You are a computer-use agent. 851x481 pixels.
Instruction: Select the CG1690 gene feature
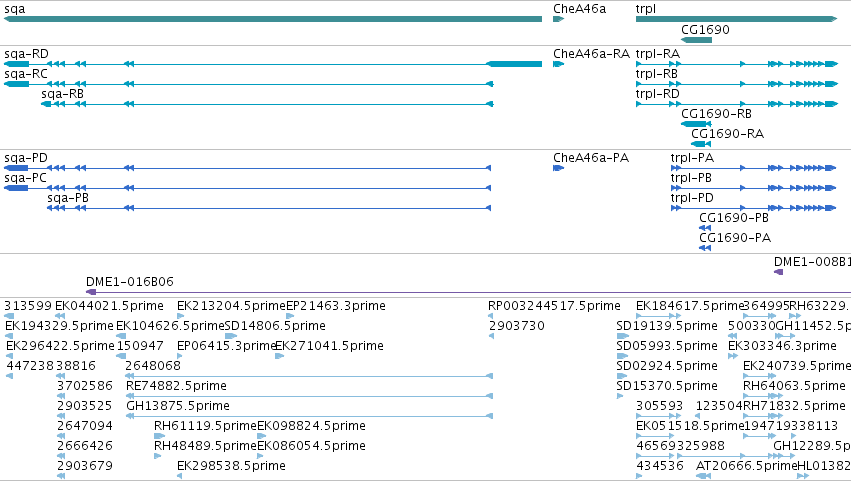(696, 40)
